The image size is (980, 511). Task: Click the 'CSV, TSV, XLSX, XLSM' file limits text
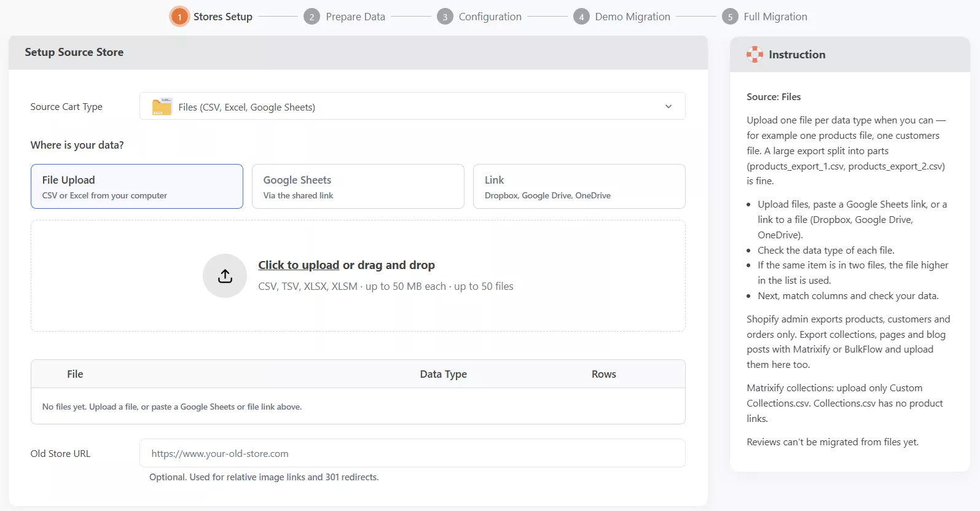pos(386,286)
